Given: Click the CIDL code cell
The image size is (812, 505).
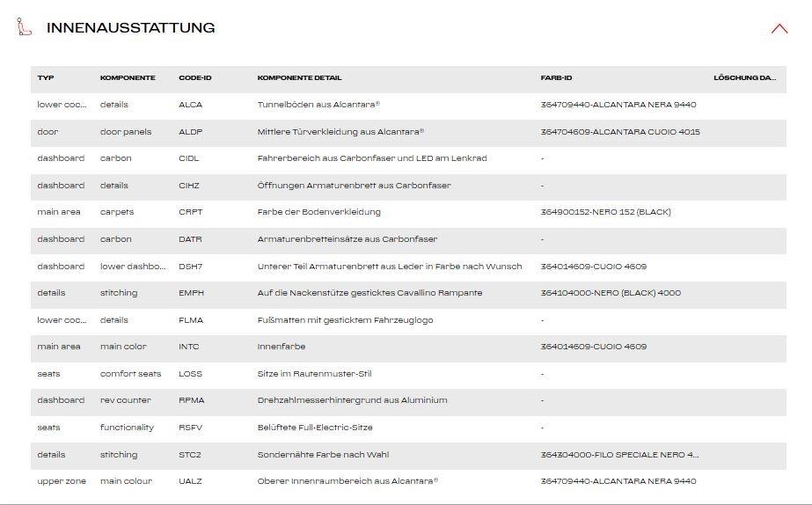Looking at the screenshot, I should tap(188, 158).
